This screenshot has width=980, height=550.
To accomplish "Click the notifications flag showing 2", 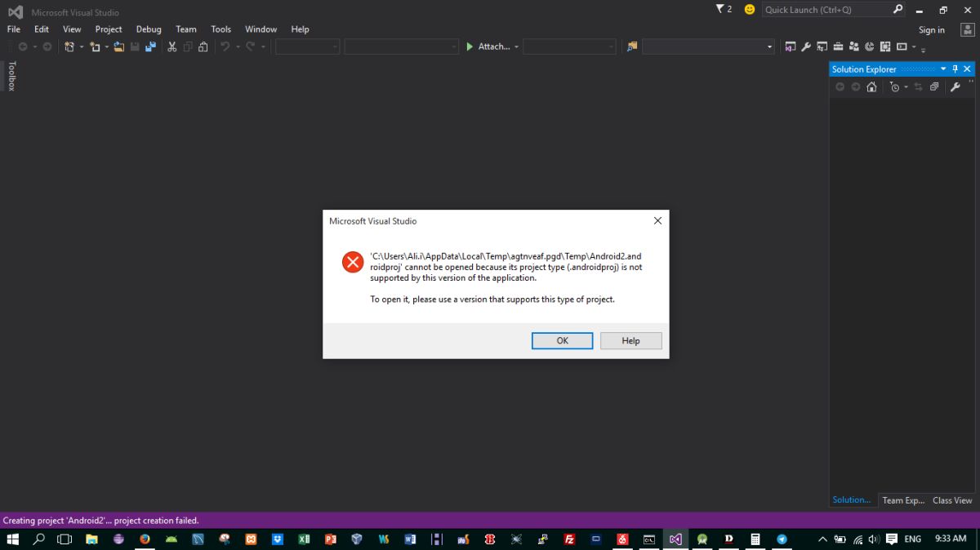I will 724,9.
